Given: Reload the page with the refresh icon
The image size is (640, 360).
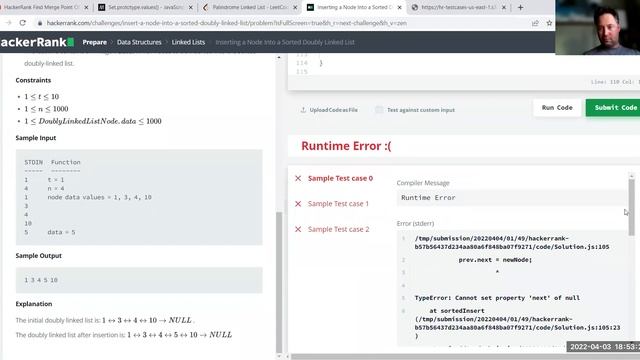Looking at the screenshot, I should [22, 23].
